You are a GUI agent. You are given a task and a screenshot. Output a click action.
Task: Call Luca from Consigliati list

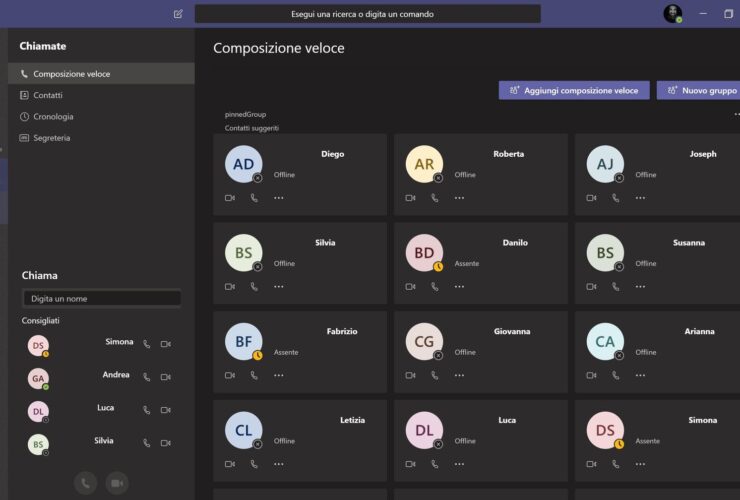coord(147,410)
